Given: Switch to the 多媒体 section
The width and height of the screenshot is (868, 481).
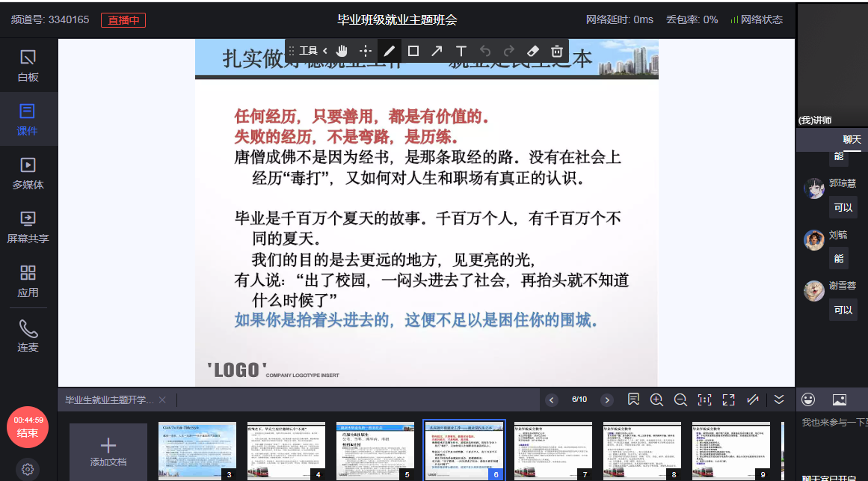Looking at the screenshot, I should [x=28, y=173].
